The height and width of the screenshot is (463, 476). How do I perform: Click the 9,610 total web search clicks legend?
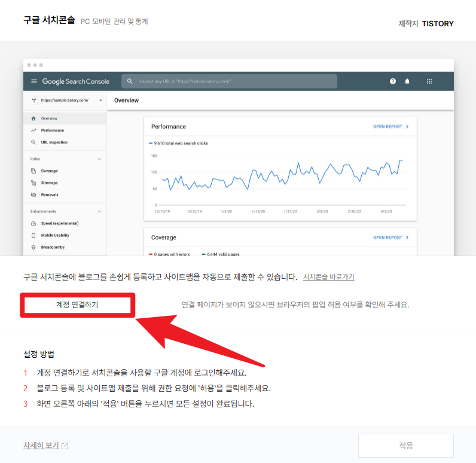[x=178, y=144]
